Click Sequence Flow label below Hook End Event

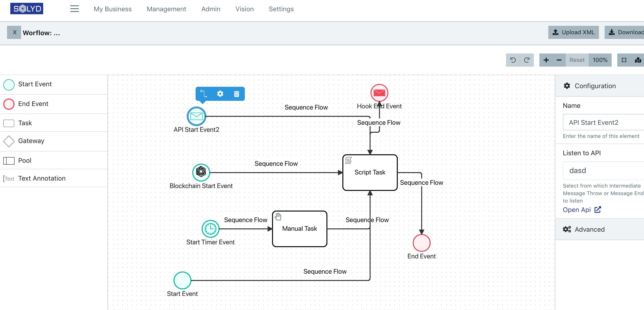click(379, 122)
